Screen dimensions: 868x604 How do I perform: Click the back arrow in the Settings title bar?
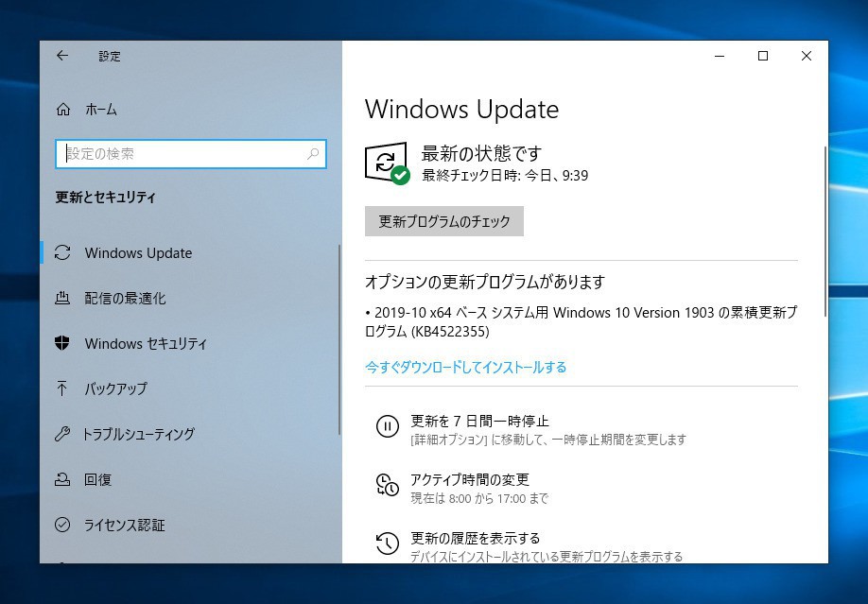[x=62, y=56]
